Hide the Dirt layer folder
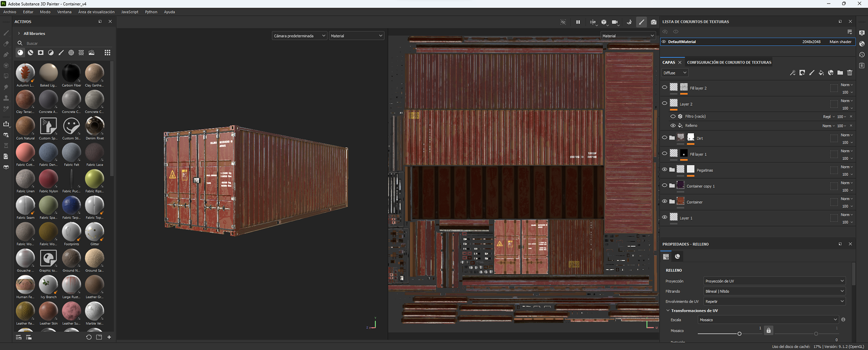868x350 pixels. pos(664,138)
